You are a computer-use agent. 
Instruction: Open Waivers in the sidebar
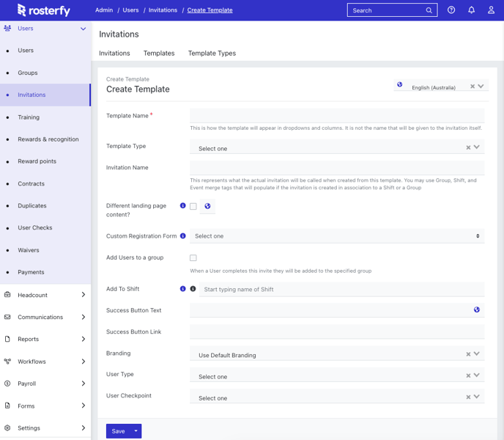[x=29, y=250]
